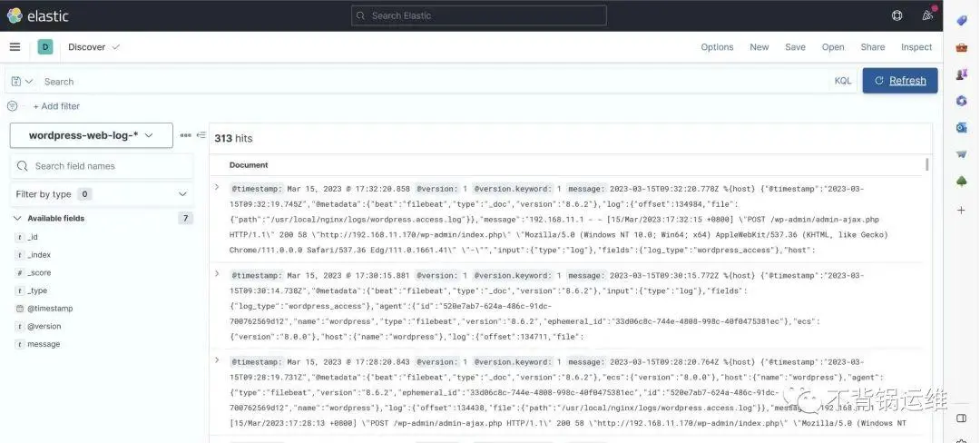Click the documents list vertical scrollbar
The image size is (980, 443).
click(926, 165)
